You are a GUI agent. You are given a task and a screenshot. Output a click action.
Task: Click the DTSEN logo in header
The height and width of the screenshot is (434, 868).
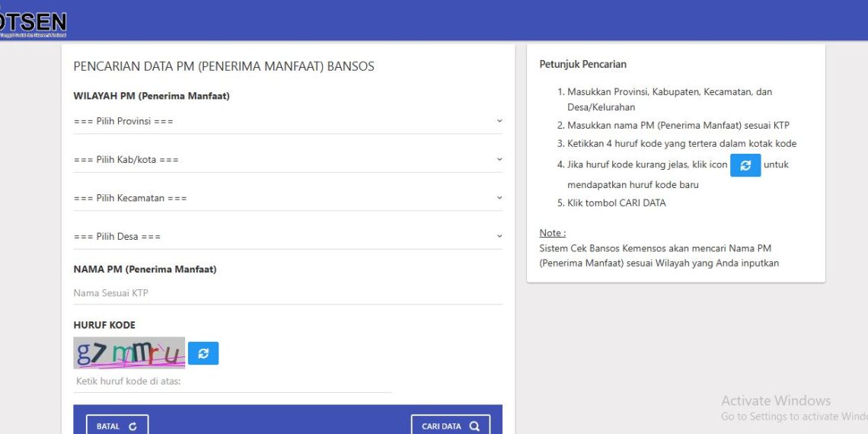pos(34,24)
